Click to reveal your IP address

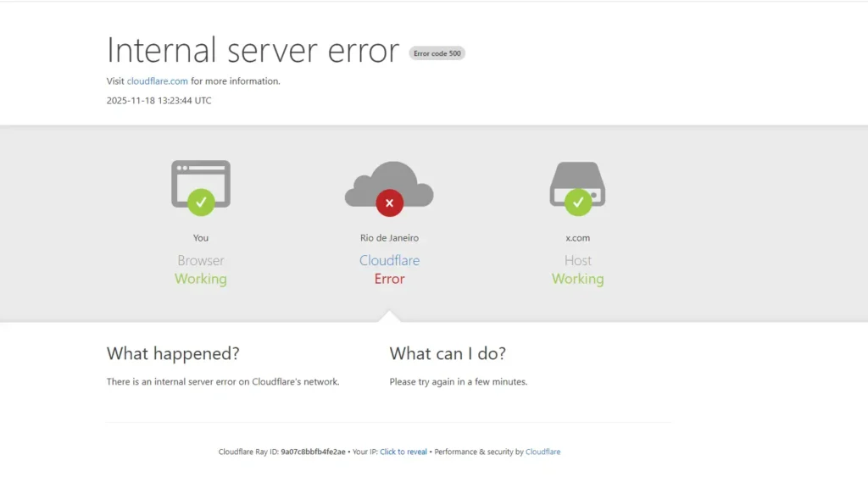(x=403, y=452)
